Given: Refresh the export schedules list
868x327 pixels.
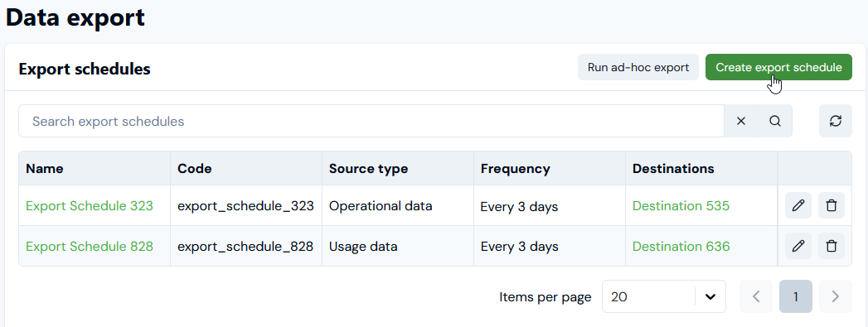Looking at the screenshot, I should [836, 121].
